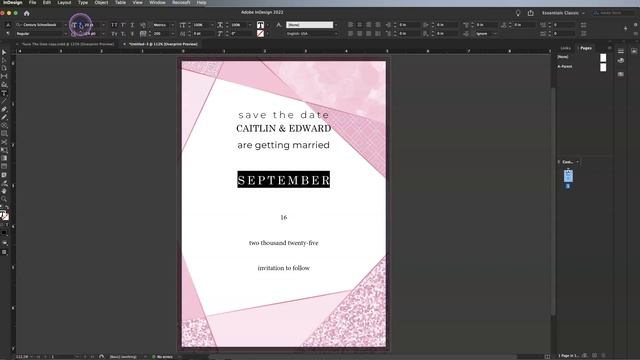640x360 pixels.
Task: Toggle Underline formatting
Action: 132,25
